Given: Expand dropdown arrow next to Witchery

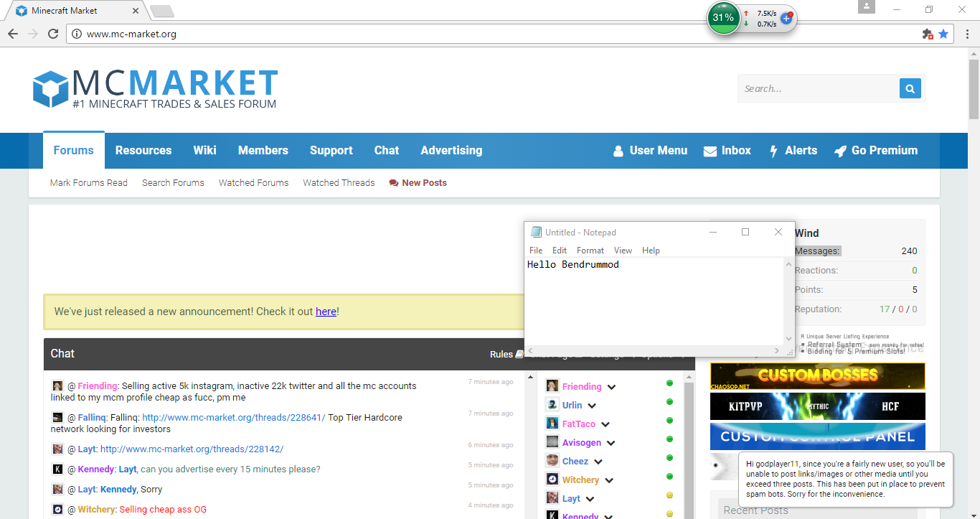Looking at the screenshot, I should (609, 480).
